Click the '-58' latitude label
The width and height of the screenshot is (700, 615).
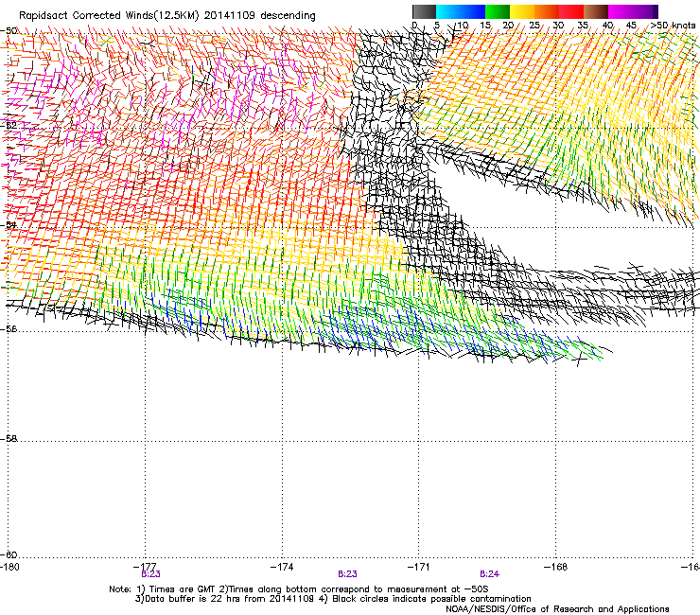click(9, 439)
